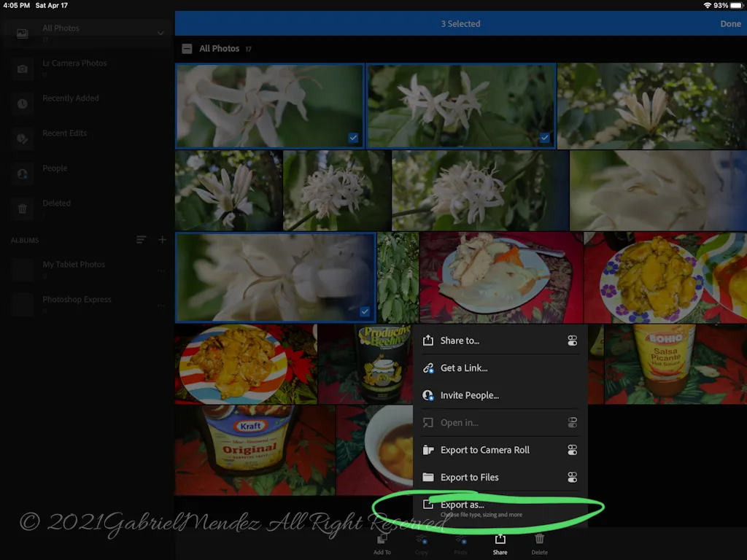Select the food on striped plate photo
Screen dimensions: 747x560
coord(246,365)
